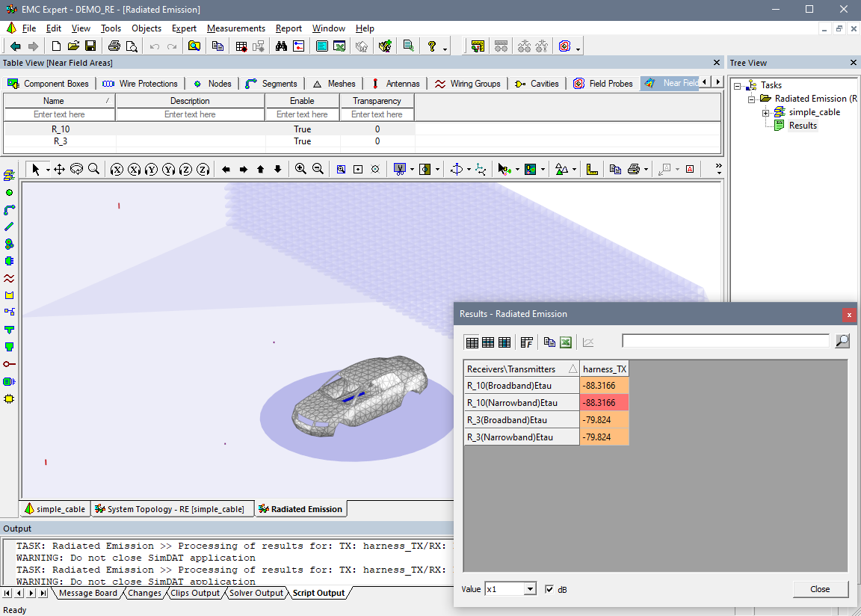Select the pan (four-arrow move) tool
This screenshot has height=616, width=861.
click(x=59, y=169)
